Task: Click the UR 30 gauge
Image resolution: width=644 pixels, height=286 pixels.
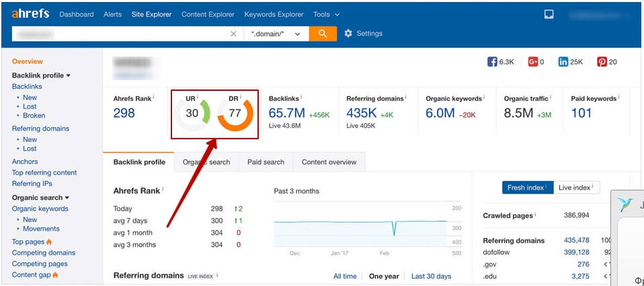Action: [x=192, y=114]
